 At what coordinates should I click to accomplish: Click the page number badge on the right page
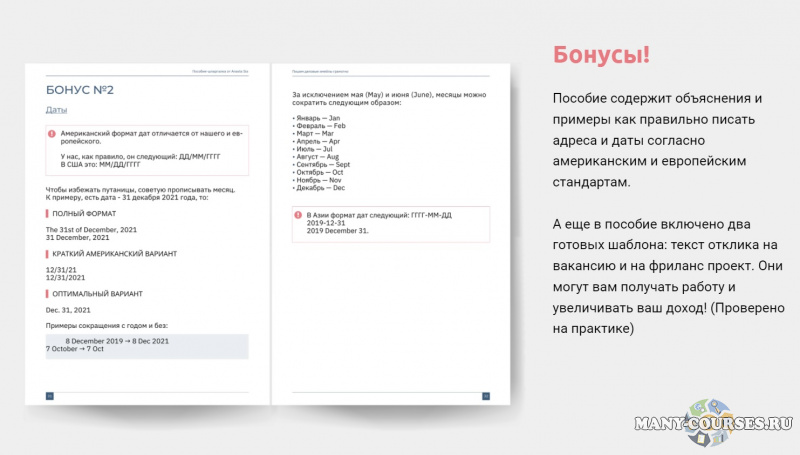point(486,396)
